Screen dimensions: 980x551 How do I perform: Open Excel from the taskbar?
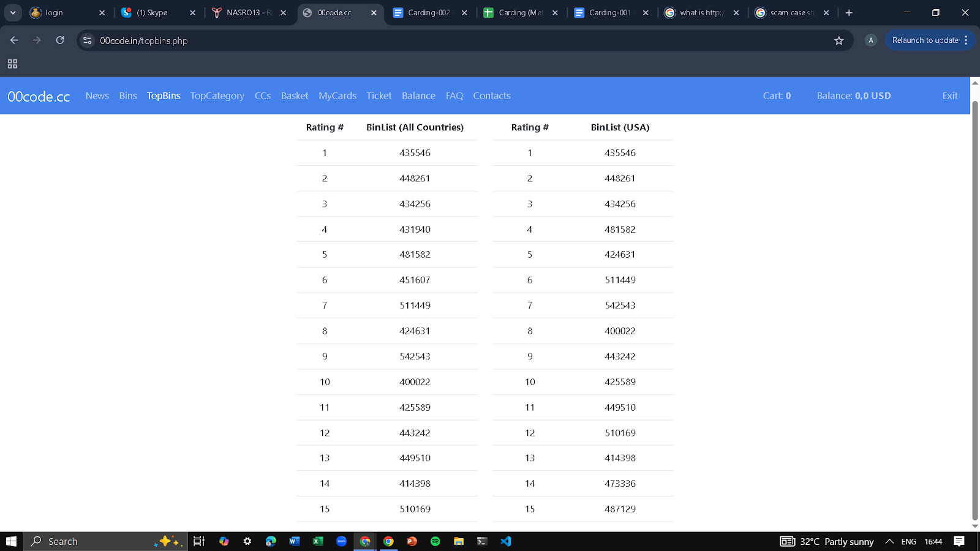coord(318,541)
